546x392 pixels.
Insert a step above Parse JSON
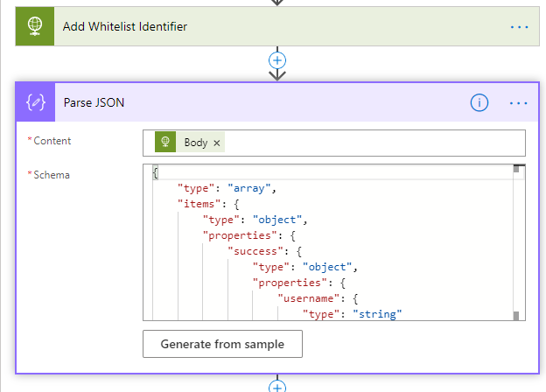(x=277, y=60)
